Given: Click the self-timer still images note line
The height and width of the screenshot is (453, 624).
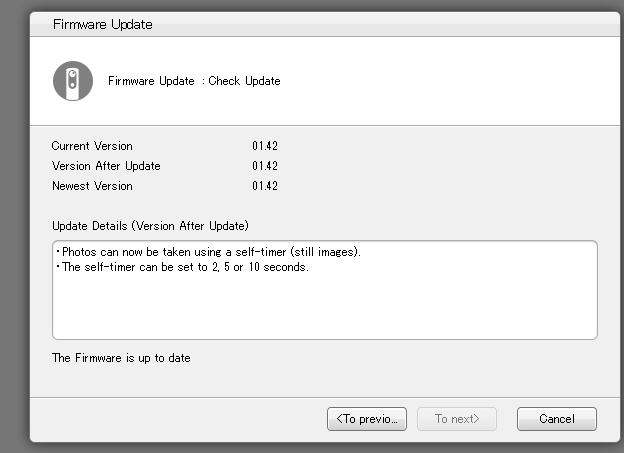Looking at the screenshot, I should click(209, 252).
